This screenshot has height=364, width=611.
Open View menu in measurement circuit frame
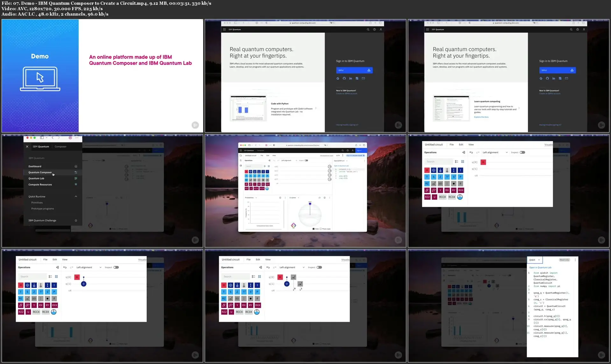(268, 260)
